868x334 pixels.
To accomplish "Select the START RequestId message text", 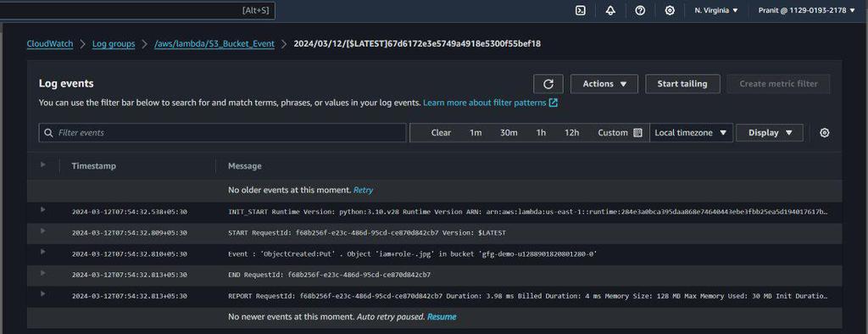I will click(x=366, y=233).
